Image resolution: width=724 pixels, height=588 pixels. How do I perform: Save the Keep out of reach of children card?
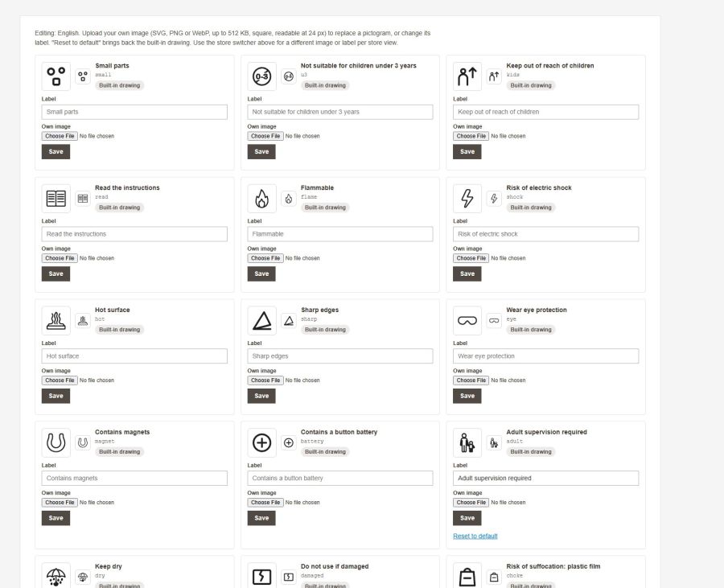[x=467, y=151]
